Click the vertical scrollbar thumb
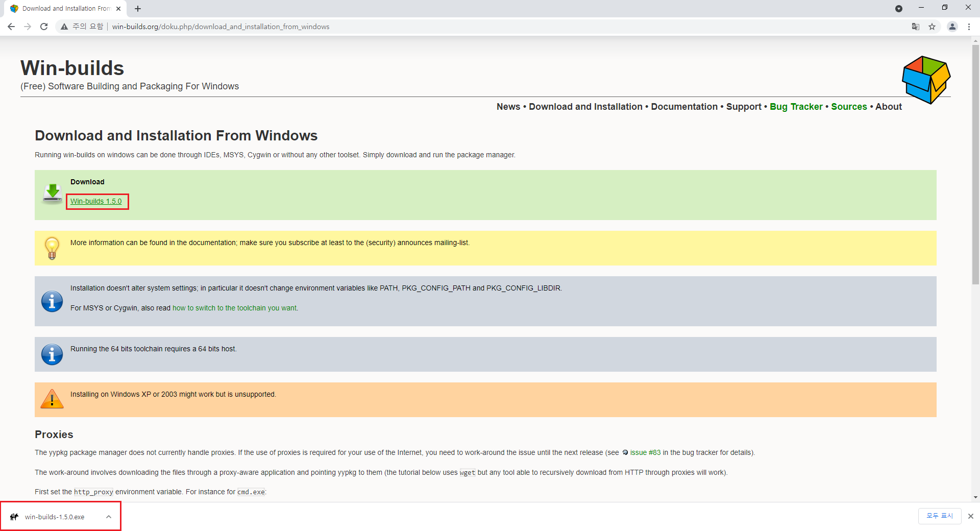The height and width of the screenshot is (531, 980). tap(975, 164)
